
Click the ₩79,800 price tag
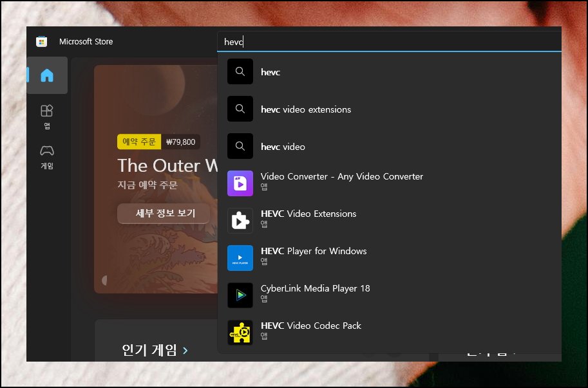coord(181,142)
